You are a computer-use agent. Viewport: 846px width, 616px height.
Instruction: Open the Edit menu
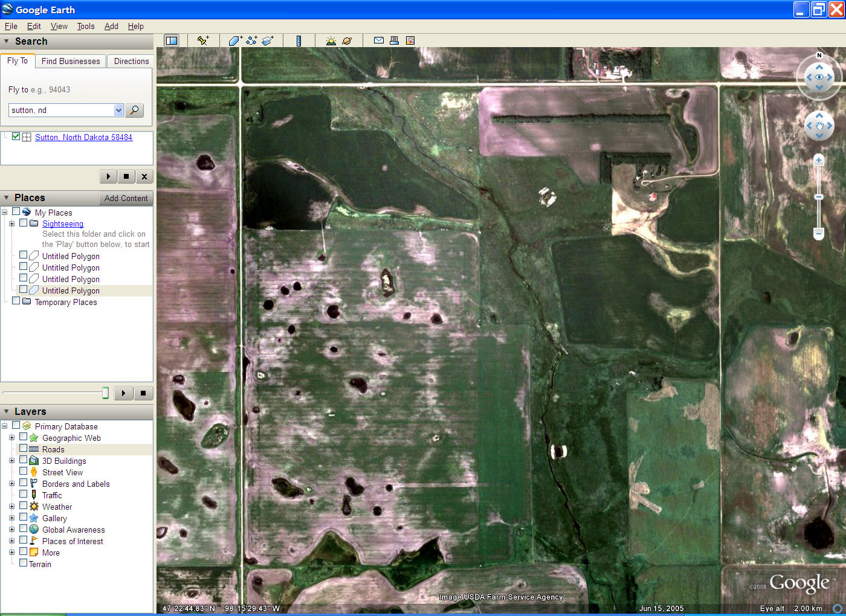coord(34,26)
